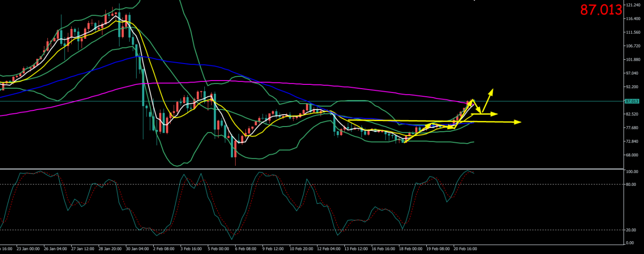The image size is (644, 254).
Task: Select the 30 Jan 04:00 time label
Action: 137,248
